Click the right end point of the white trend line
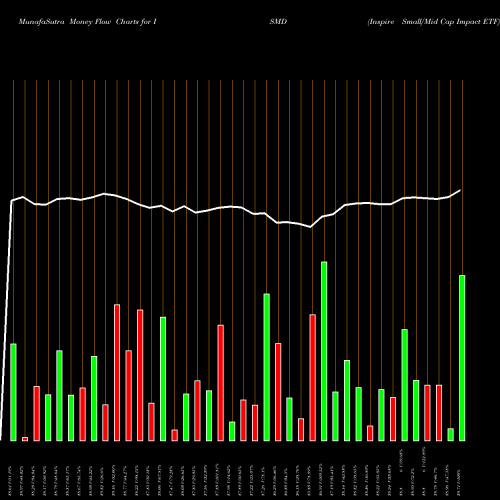500x500 pixels. click(x=461, y=190)
